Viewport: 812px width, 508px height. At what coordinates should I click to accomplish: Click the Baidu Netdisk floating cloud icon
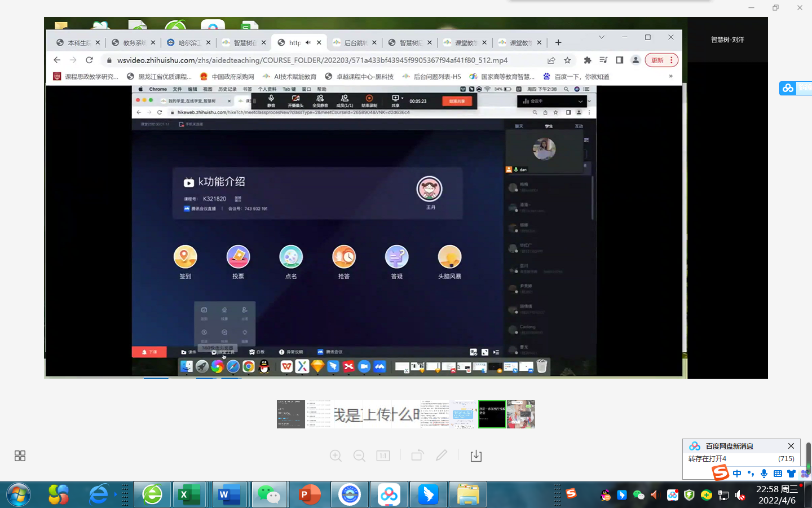(x=788, y=88)
